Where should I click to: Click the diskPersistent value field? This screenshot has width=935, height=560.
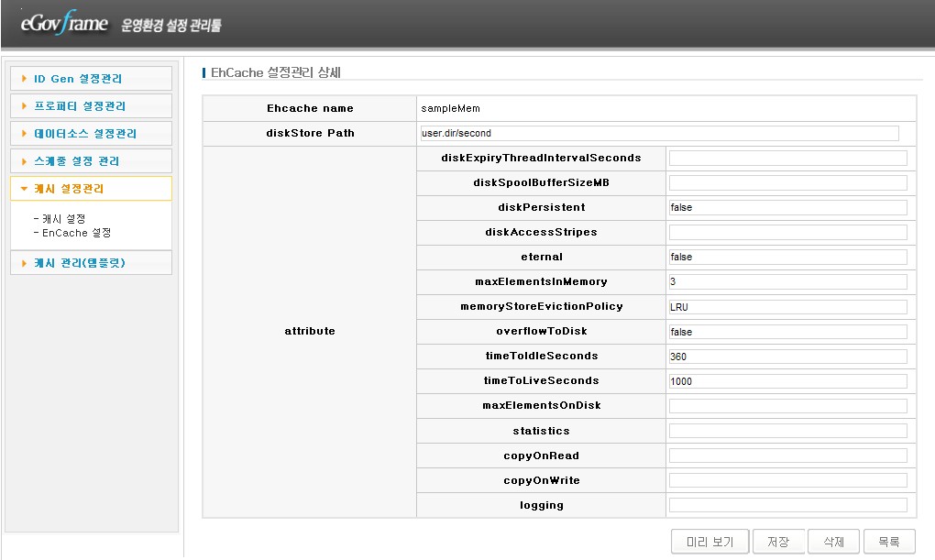786,207
